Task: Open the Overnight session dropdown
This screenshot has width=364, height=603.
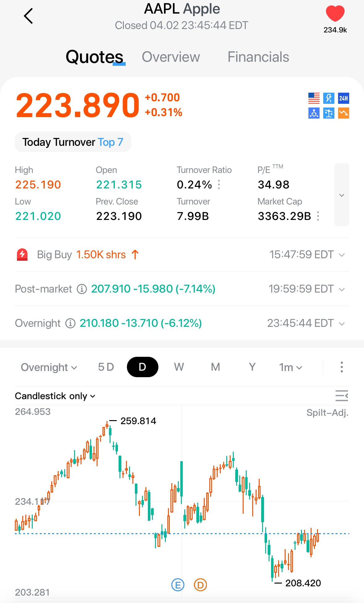Action: click(x=49, y=367)
